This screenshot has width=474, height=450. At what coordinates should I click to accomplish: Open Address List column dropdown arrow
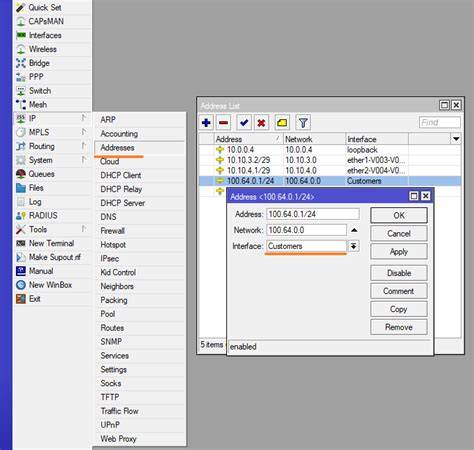coord(456,139)
